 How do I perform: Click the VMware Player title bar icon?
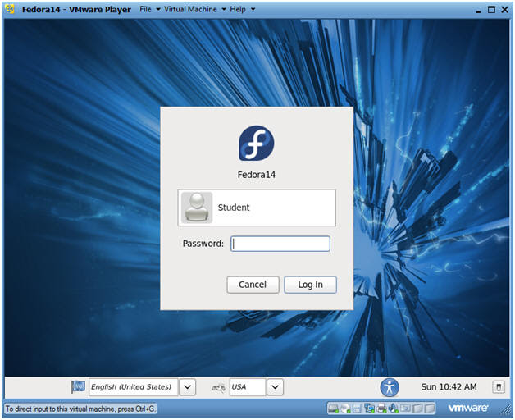10,9
